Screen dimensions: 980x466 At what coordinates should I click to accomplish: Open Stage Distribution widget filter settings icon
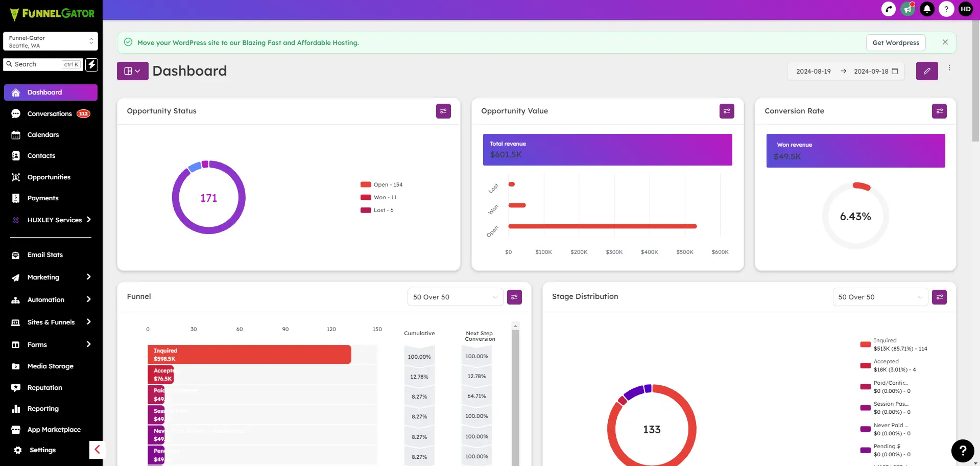pos(939,297)
